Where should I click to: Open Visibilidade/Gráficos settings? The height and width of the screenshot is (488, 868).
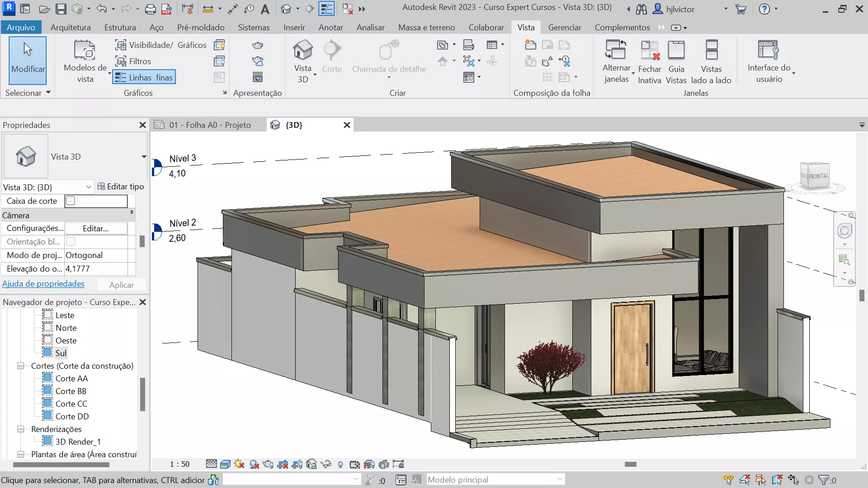tap(161, 45)
